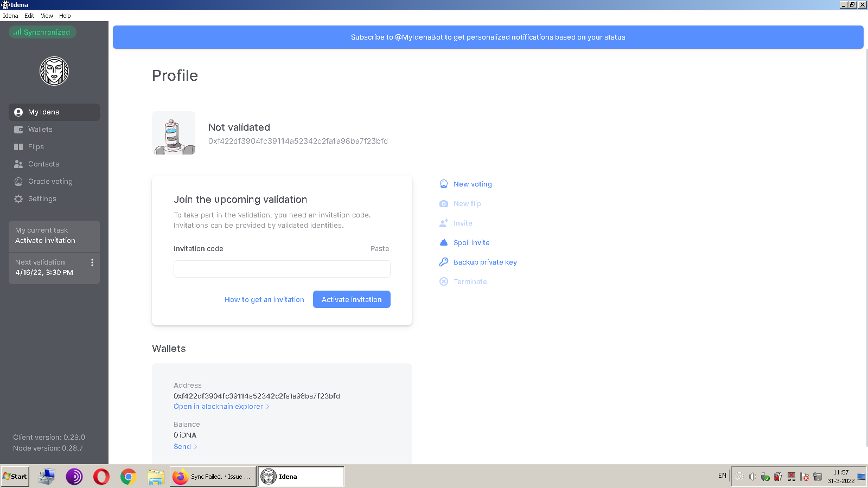Click Paste above the invitation field
This screenshot has height=488, width=868.
[380, 248]
